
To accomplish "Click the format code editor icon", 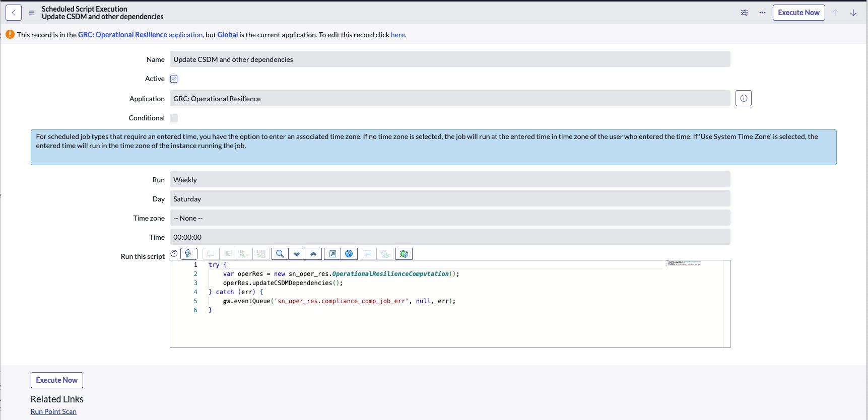I will [x=227, y=254].
